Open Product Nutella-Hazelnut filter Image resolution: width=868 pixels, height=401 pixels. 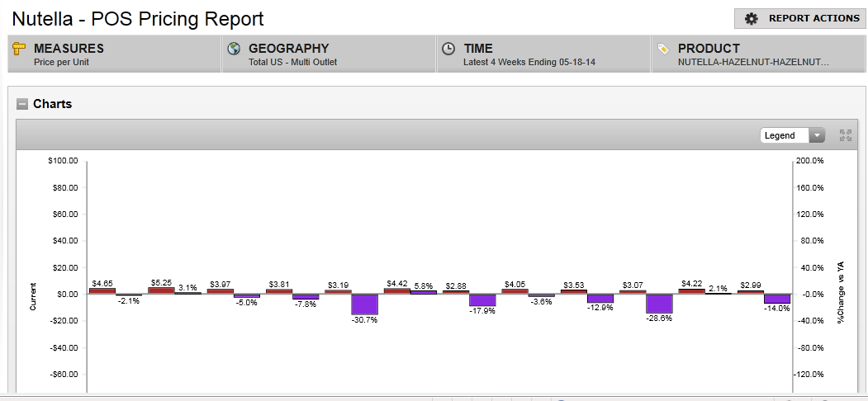(x=758, y=54)
